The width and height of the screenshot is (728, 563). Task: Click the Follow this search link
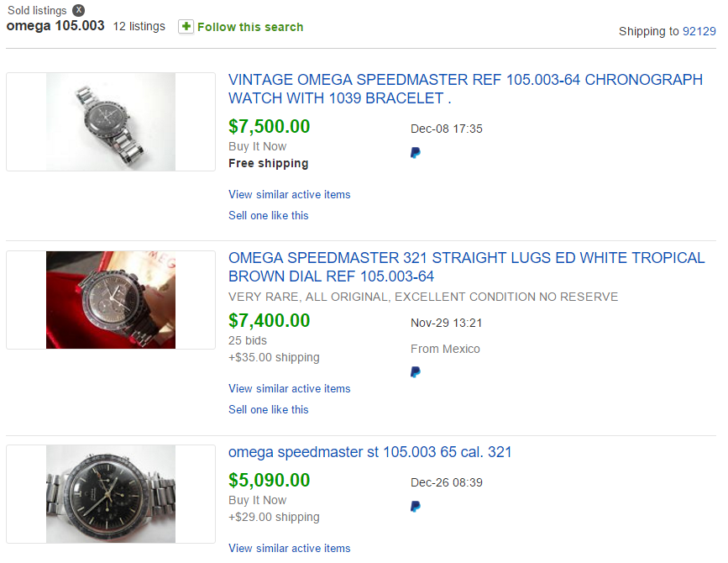tap(250, 27)
